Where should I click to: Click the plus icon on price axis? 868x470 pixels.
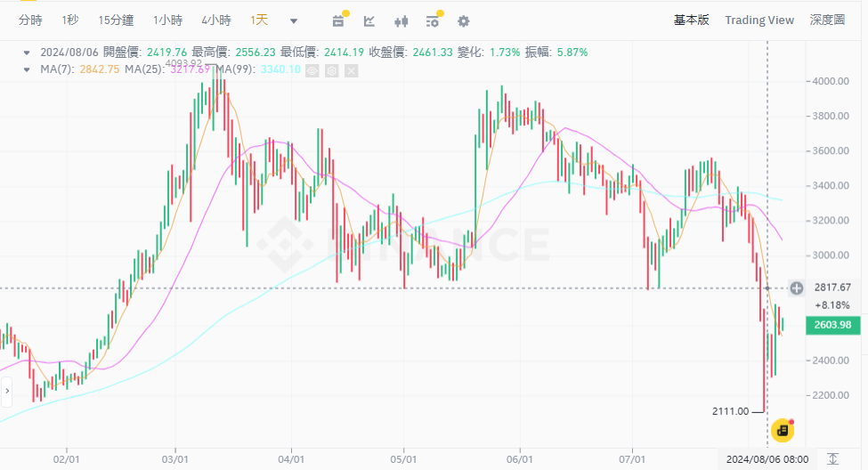[797, 288]
